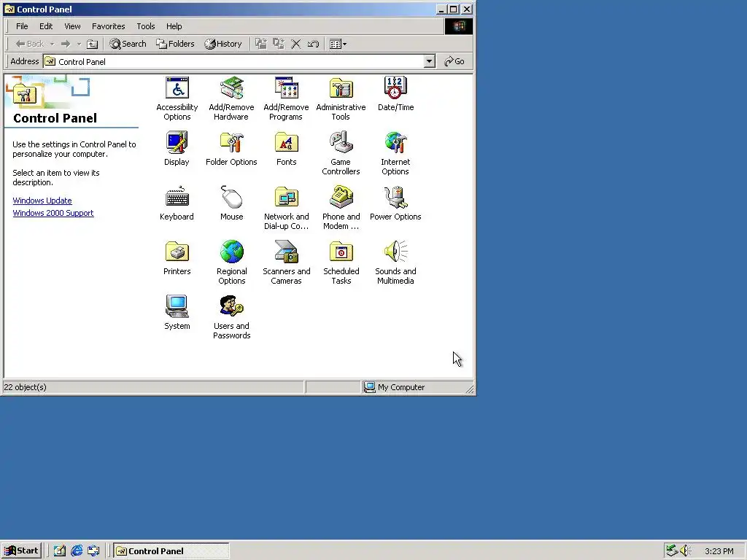The height and width of the screenshot is (560, 747).
Task: Click Control Panel taskbar button
Action: click(x=171, y=551)
